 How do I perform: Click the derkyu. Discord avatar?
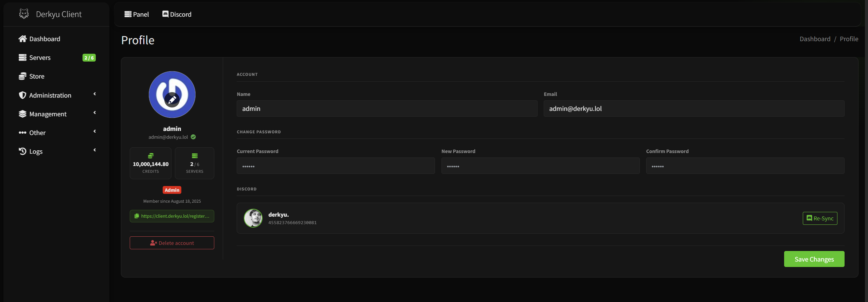click(x=253, y=218)
